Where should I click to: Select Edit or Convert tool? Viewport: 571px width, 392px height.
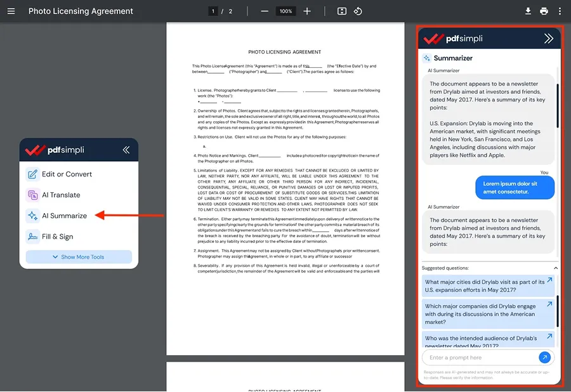[x=67, y=174]
